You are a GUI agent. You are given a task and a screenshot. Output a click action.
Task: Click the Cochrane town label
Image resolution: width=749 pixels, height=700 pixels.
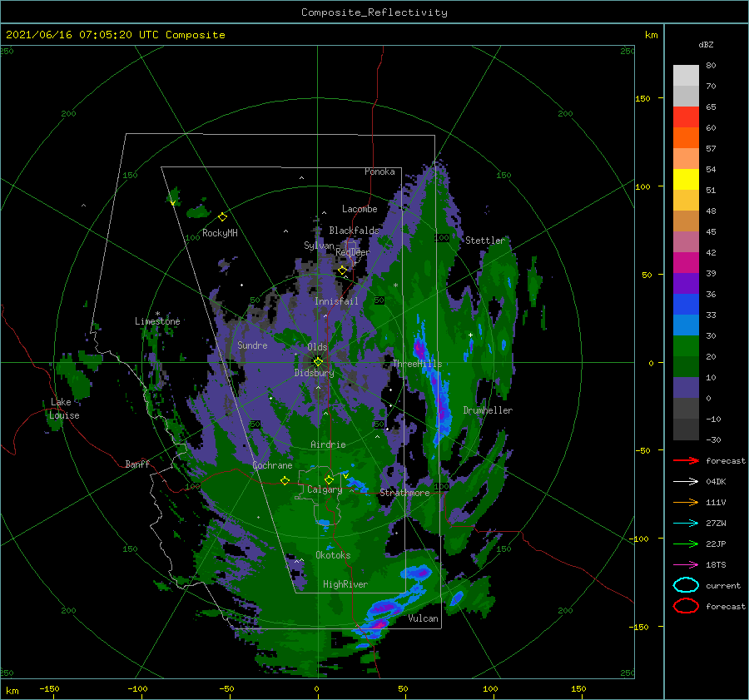coord(272,465)
